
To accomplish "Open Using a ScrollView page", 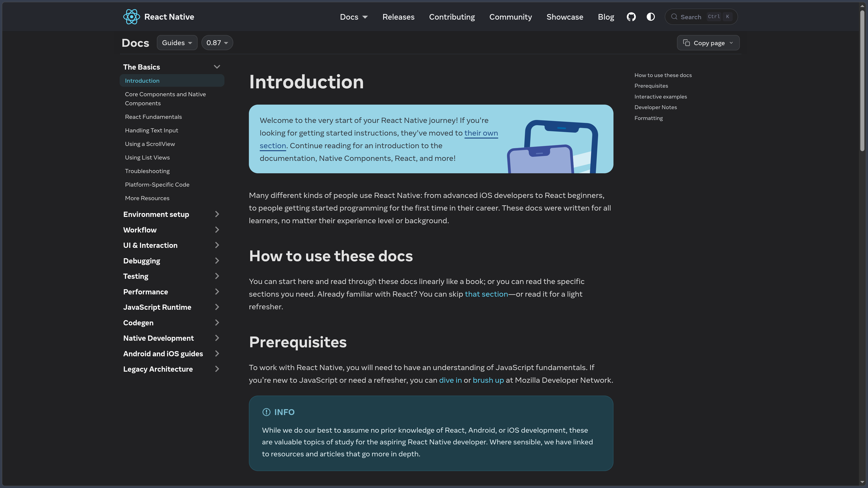I will point(150,144).
